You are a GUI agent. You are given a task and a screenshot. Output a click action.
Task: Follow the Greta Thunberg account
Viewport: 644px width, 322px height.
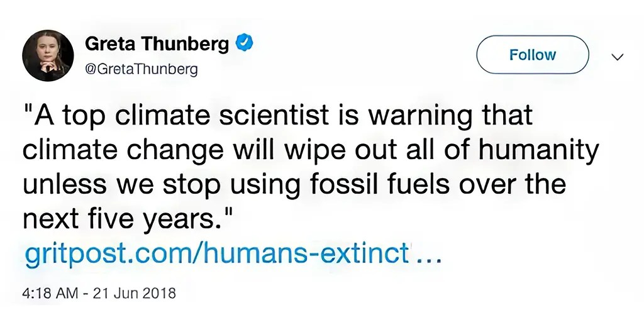coord(533,55)
